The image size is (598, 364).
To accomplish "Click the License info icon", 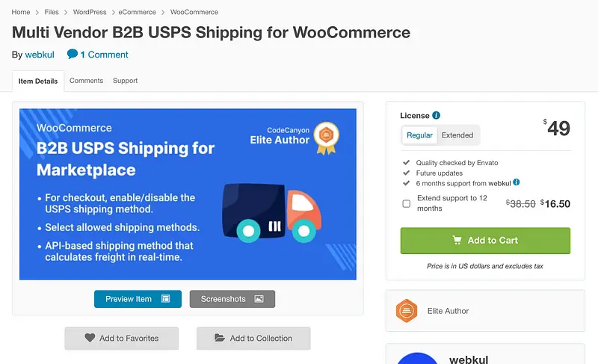I will click(437, 116).
